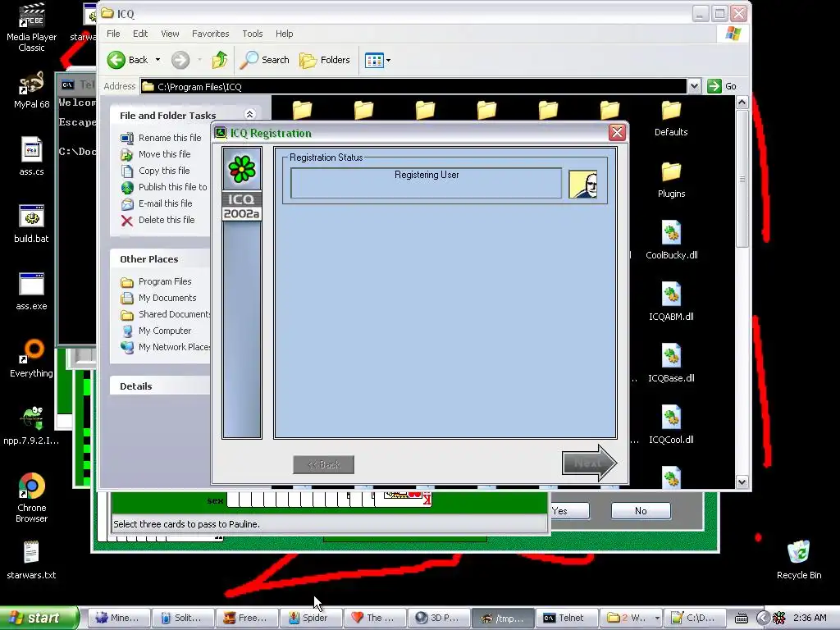The width and height of the screenshot is (840, 630).
Task: Collapse File and Folder Tasks panel
Action: coord(249,114)
